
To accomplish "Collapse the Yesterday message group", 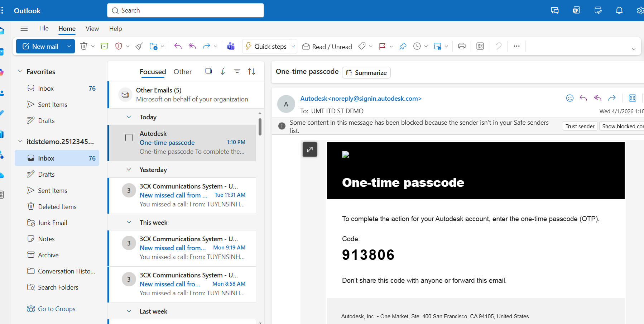I will click(x=129, y=170).
